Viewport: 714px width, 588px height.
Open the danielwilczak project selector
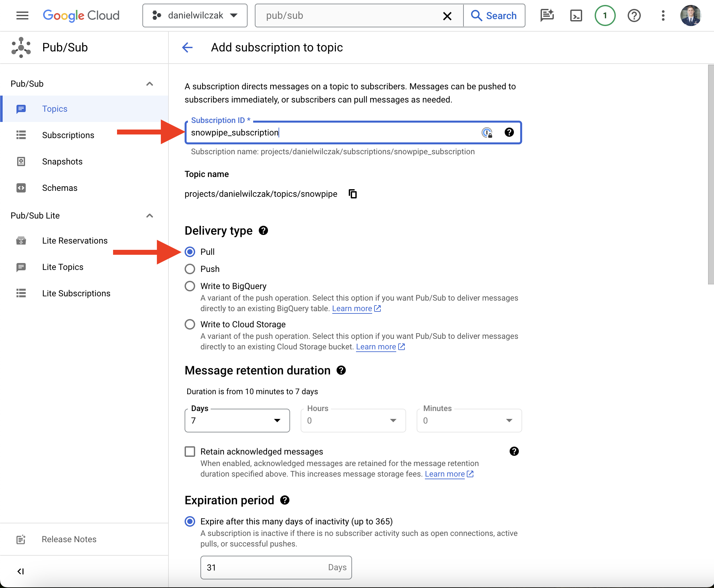[x=195, y=15]
